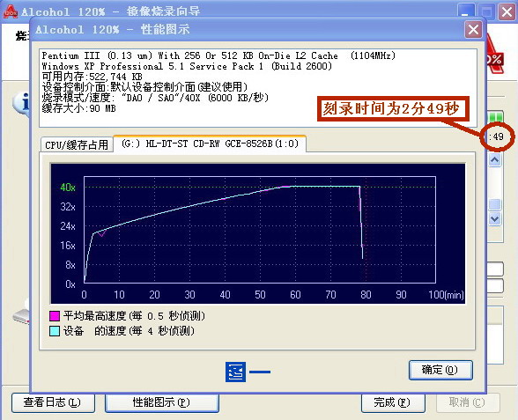This screenshot has width=518, height=420.
Task: Select the HL-DT-ST CD-RW GCE-8526B tab
Action: tap(210, 144)
